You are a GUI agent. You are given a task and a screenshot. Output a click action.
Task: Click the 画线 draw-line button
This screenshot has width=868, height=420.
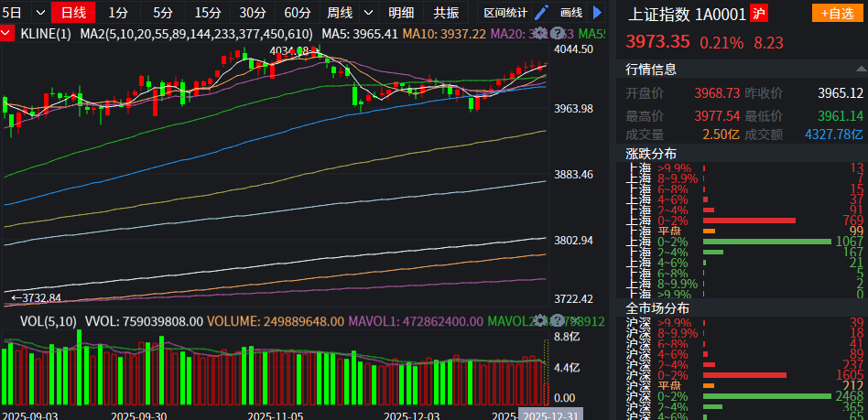tap(571, 13)
